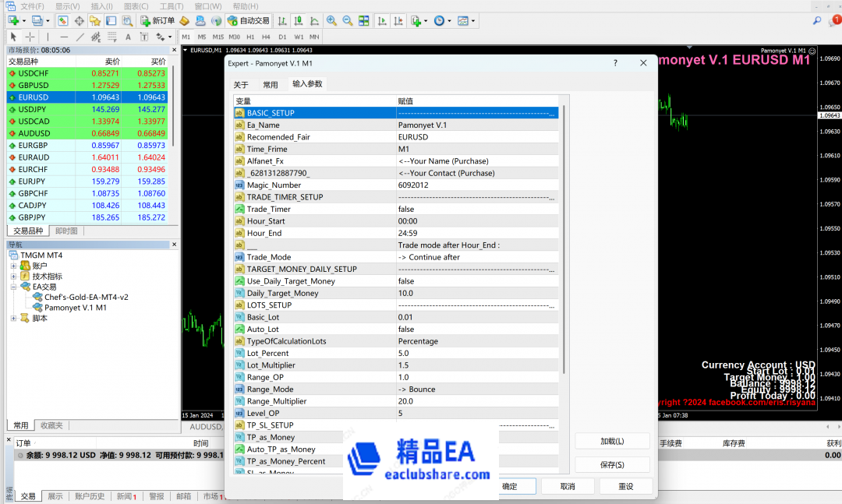This screenshot has height=504, width=842.
Task: Select the Crosshair tool
Action: [30, 36]
